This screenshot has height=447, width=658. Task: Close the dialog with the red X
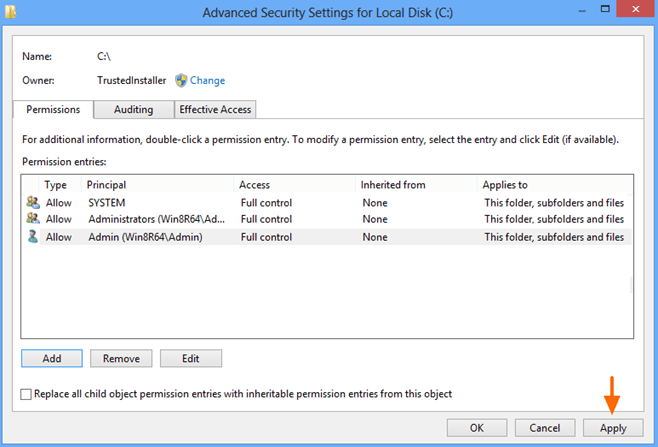pos(635,9)
